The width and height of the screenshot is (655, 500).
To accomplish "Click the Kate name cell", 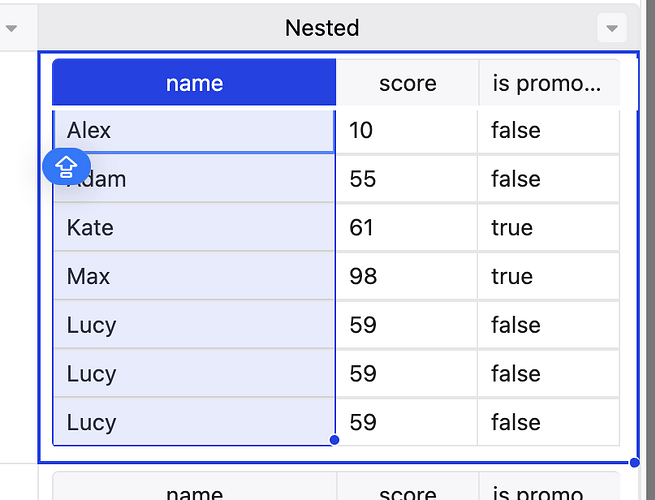I will [194, 228].
